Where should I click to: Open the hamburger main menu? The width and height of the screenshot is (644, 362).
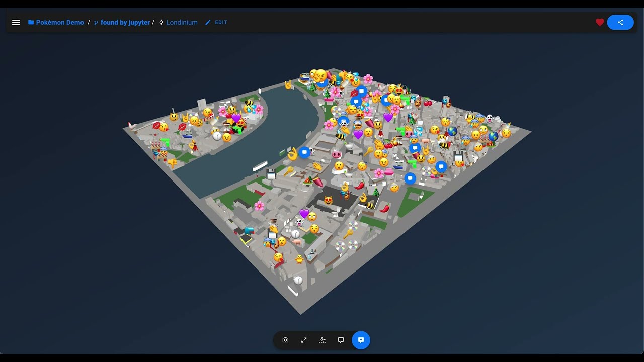[16, 22]
